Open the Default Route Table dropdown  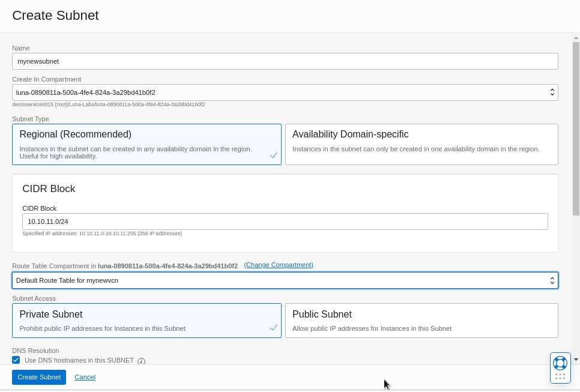point(285,280)
